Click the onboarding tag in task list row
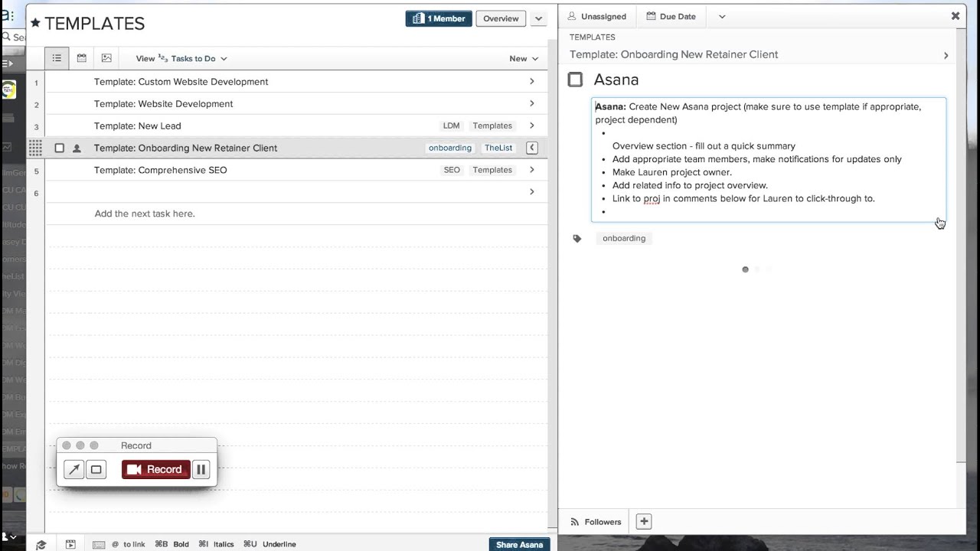The height and width of the screenshot is (551, 980). click(x=450, y=148)
